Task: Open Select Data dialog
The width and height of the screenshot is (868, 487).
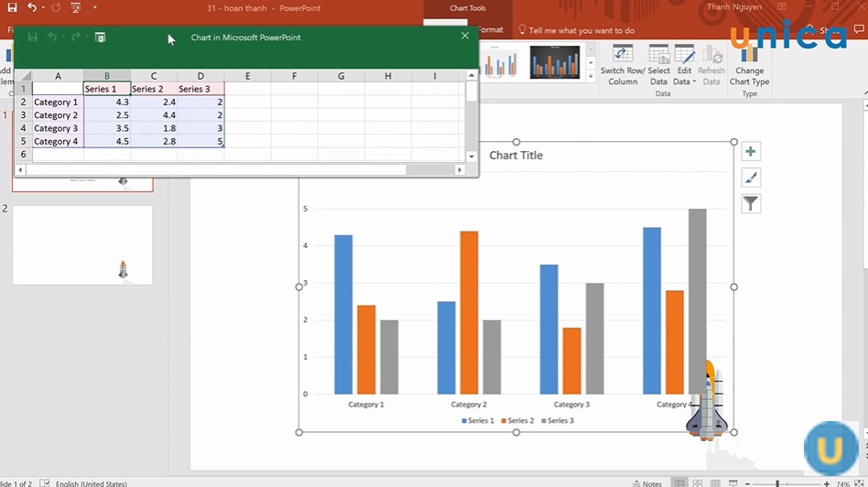Action: pos(659,64)
